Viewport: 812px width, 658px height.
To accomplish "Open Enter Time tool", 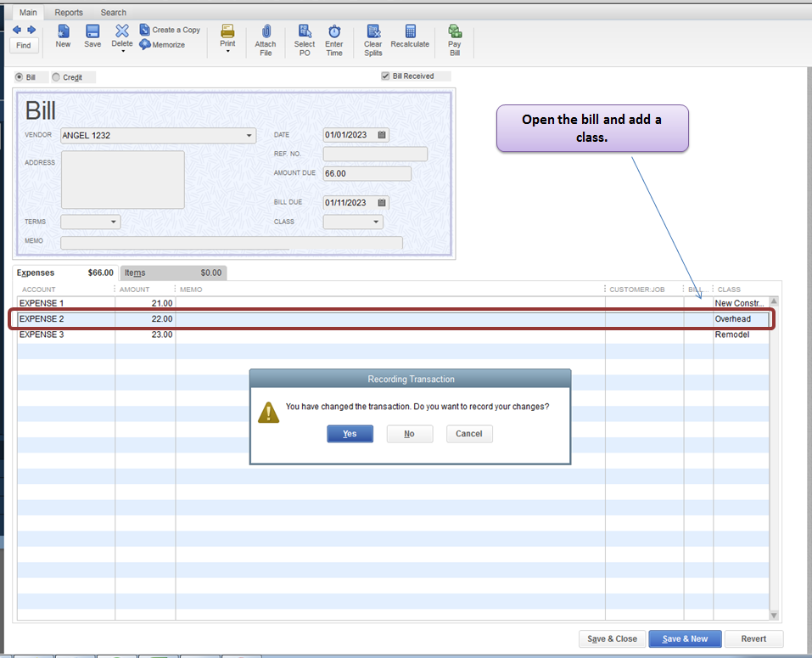I will pos(334,40).
